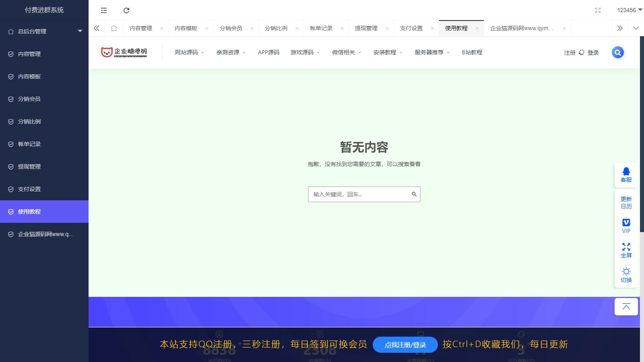Image resolution: width=644 pixels, height=362 pixels.
Task: Select 提现管理 in the sidebar
Action: tap(29, 167)
